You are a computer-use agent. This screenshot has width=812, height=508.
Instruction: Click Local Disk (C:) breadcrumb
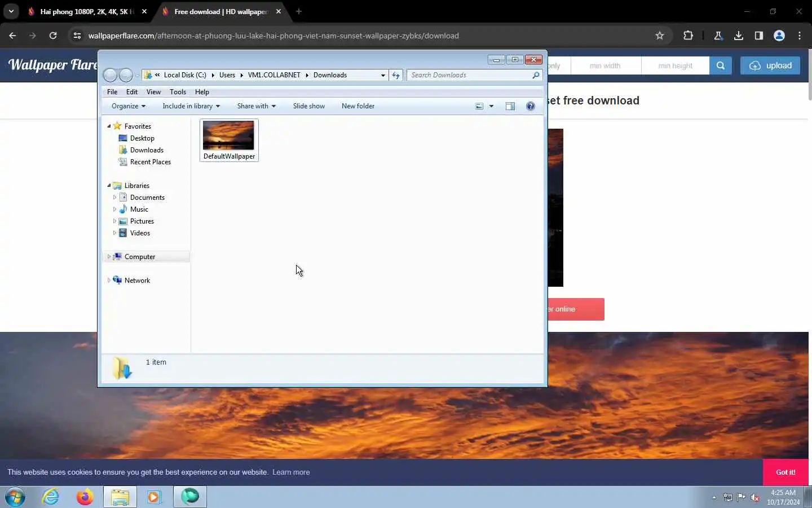pyautogui.click(x=185, y=75)
